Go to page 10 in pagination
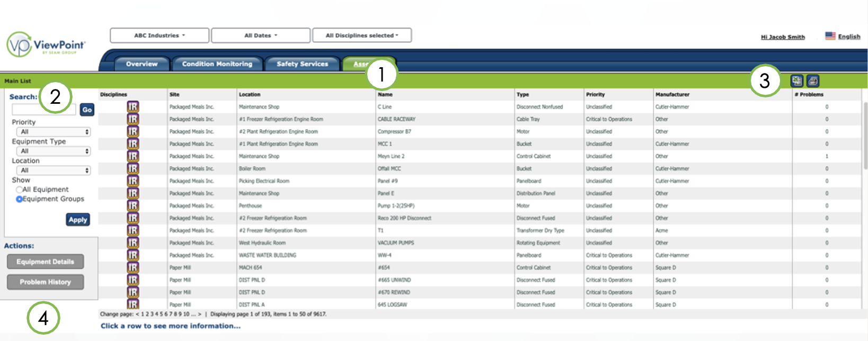This screenshot has width=868, height=341. point(186,314)
